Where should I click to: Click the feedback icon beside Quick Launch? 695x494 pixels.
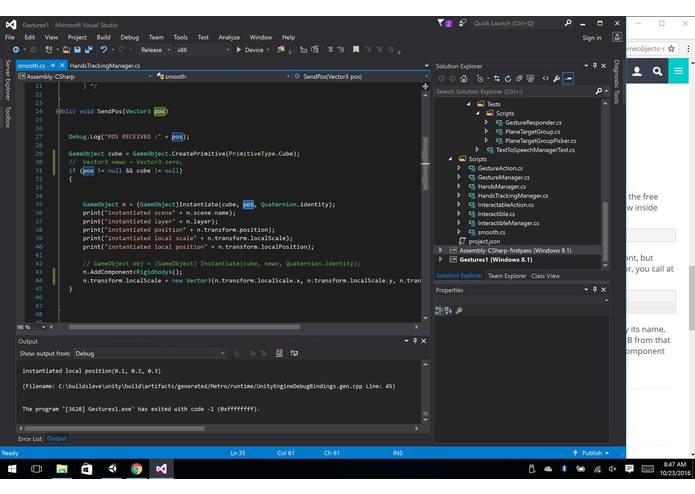[462, 23]
